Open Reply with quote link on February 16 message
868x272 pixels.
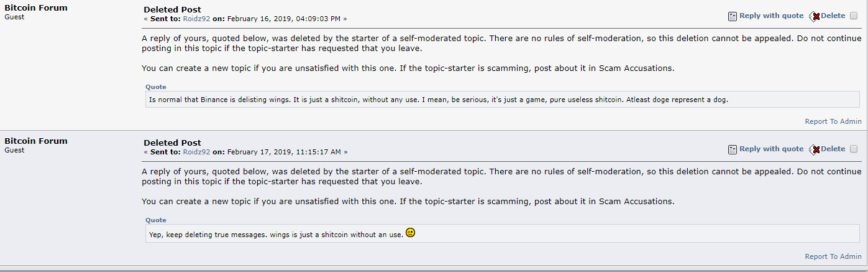(x=771, y=16)
